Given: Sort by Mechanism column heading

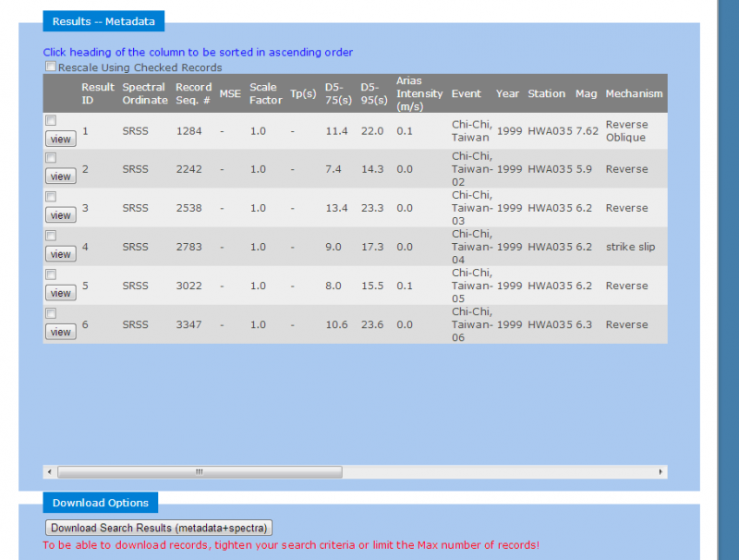Looking at the screenshot, I should click(634, 94).
